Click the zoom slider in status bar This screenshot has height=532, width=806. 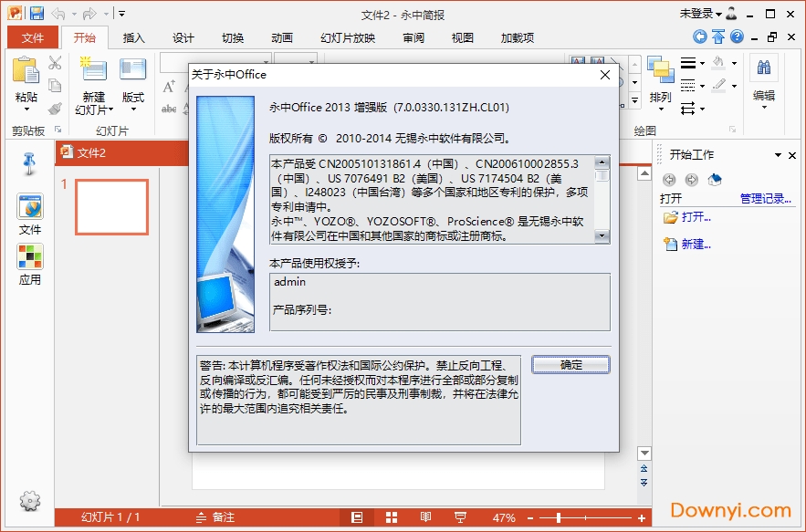coord(558,517)
